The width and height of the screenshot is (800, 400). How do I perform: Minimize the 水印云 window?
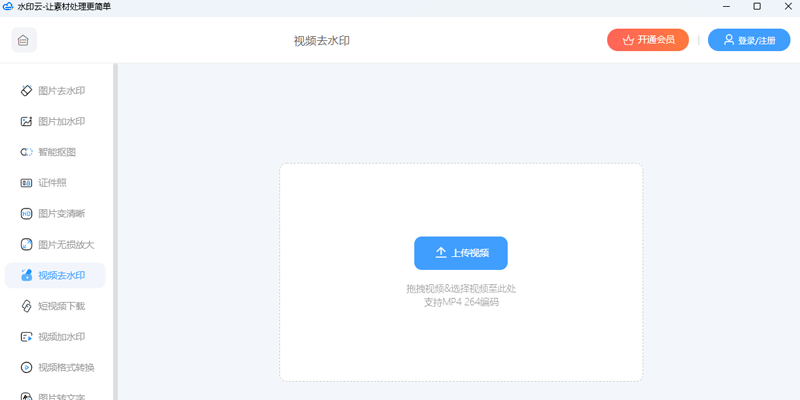727,7
